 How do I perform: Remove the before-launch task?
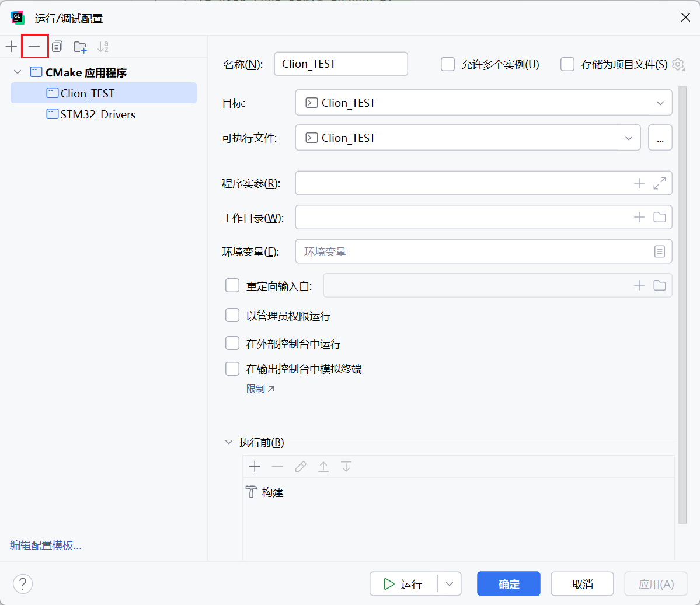click(278, 467)
